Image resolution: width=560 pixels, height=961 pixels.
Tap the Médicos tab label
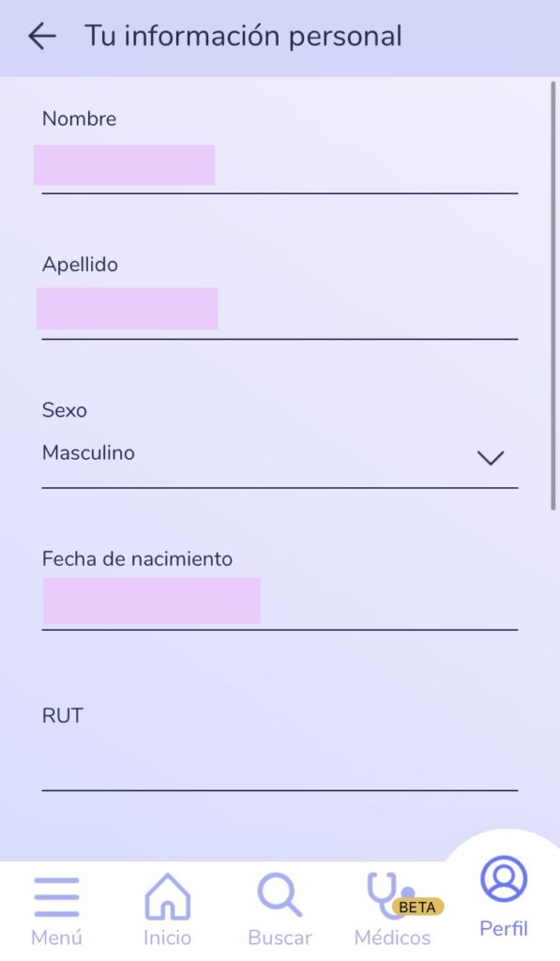pos(392,938)
